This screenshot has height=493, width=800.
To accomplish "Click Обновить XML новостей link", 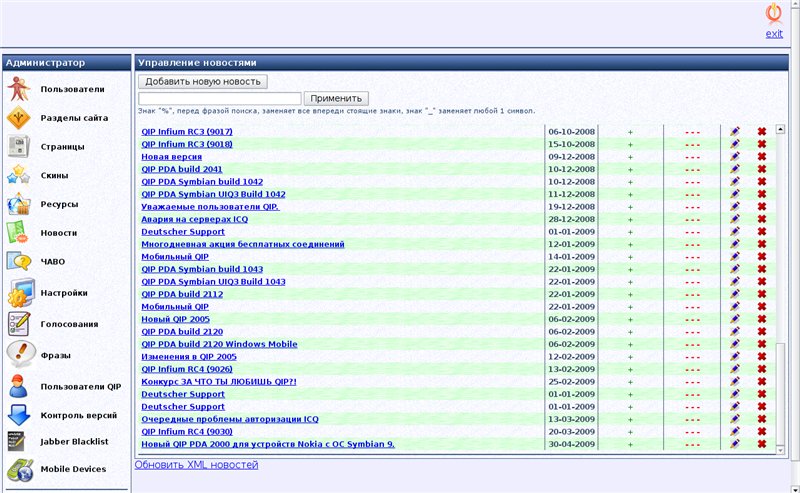I will pyautogui.click(x=196, y=465).
